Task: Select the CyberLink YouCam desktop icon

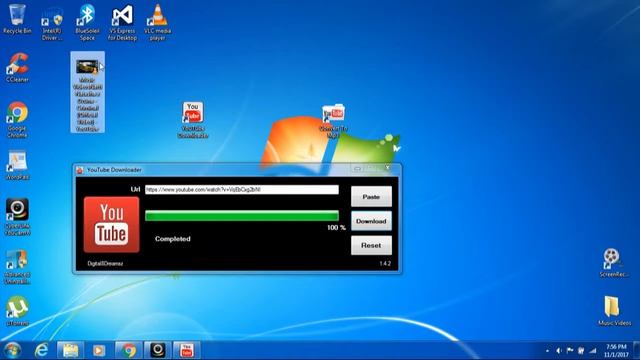Action: (17, 217)
